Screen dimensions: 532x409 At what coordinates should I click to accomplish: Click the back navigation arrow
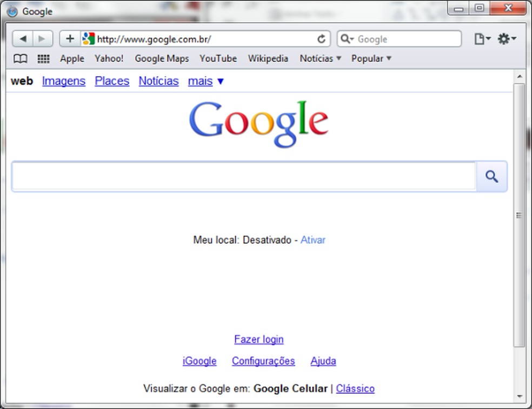click(x=23, y=38)
